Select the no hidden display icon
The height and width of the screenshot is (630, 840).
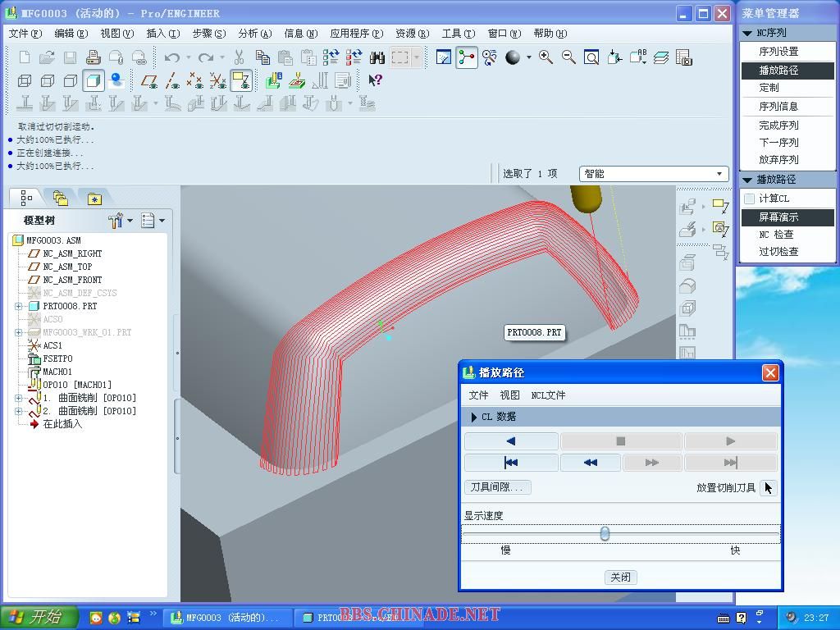coord(71,81)
